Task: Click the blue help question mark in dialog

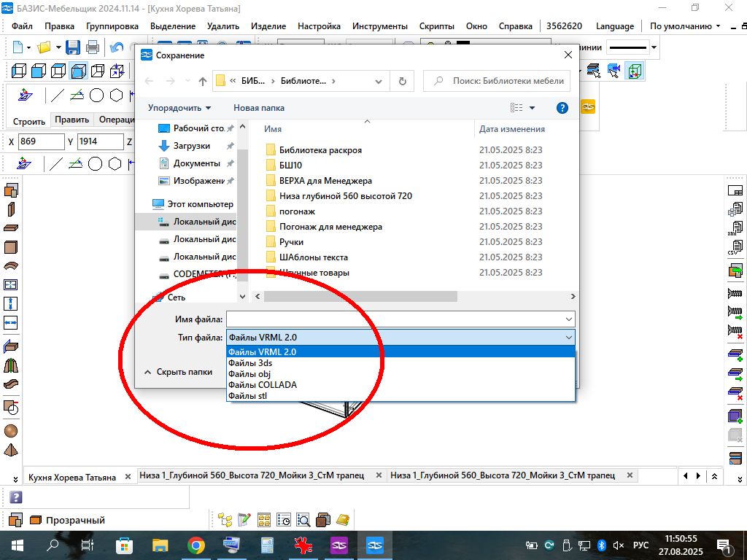Action: (562, 108)
